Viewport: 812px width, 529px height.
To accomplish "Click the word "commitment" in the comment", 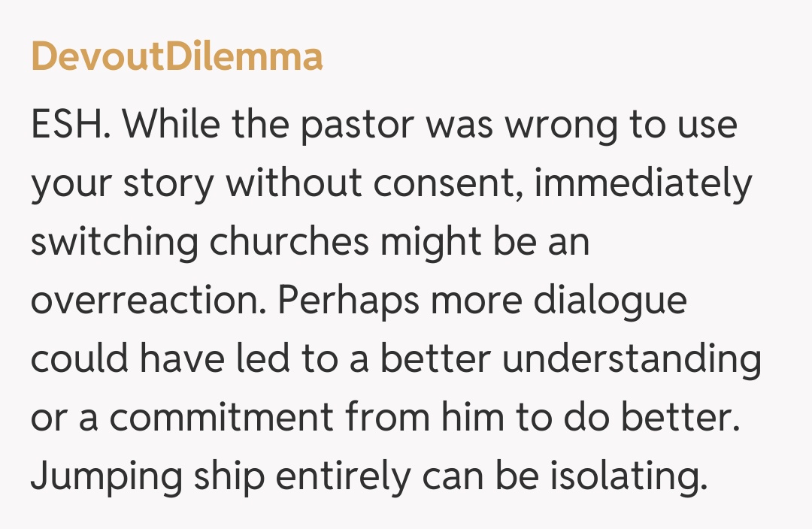I will 222,419.
